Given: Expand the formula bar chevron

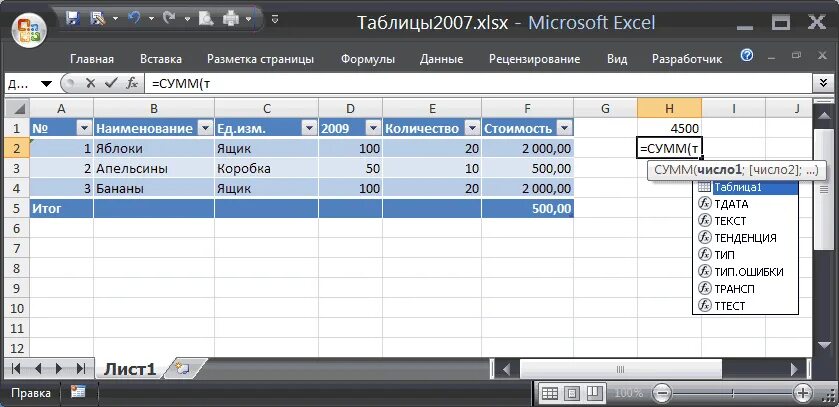Looking at the screenshot, I should (x=823, y=83).
